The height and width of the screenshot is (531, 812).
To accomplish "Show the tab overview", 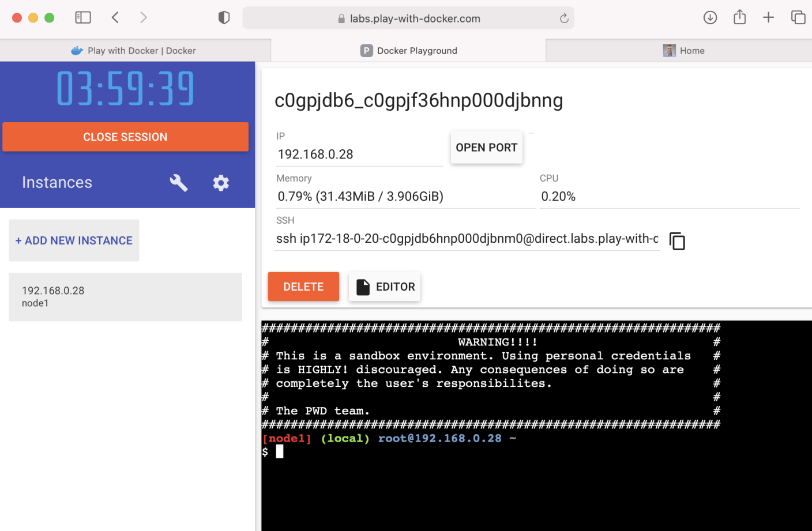I will point(798,18).
